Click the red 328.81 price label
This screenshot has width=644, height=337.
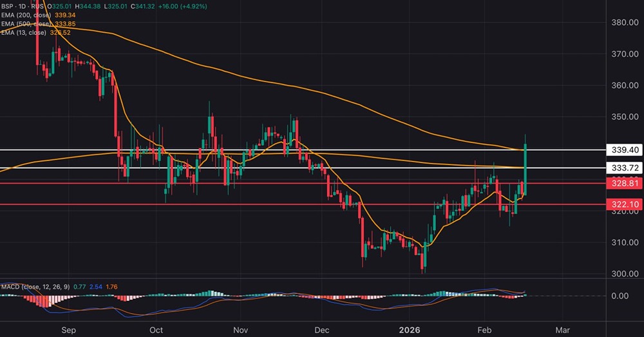coord(625,183)
